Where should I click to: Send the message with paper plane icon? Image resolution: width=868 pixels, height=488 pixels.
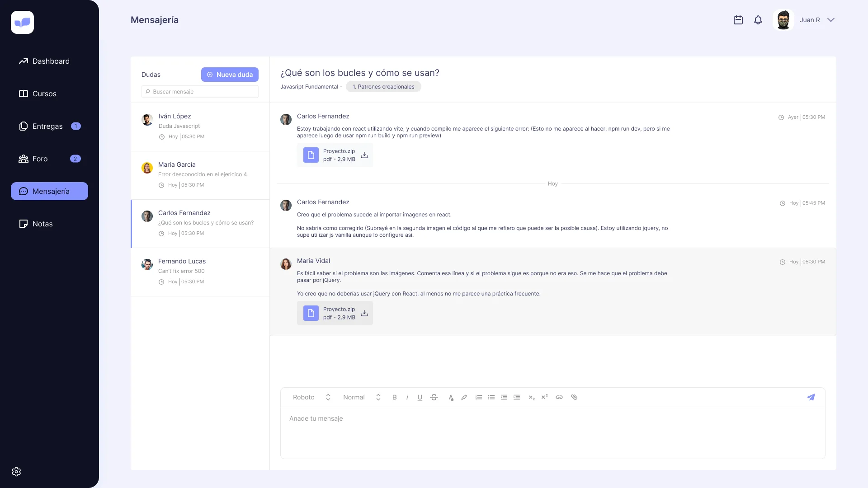811,397
